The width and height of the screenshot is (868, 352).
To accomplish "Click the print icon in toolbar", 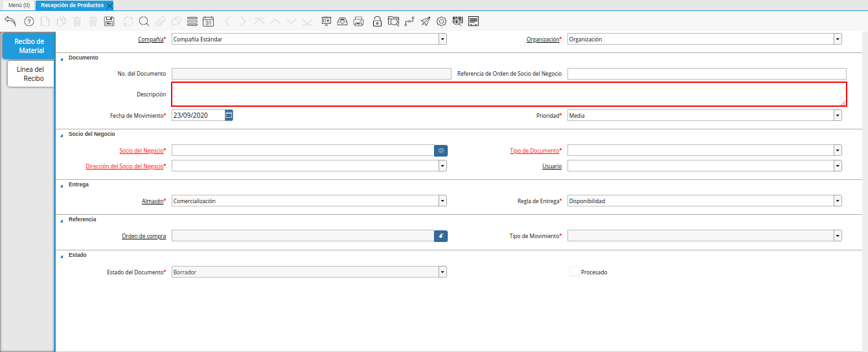I will click(x=358, y=21).
